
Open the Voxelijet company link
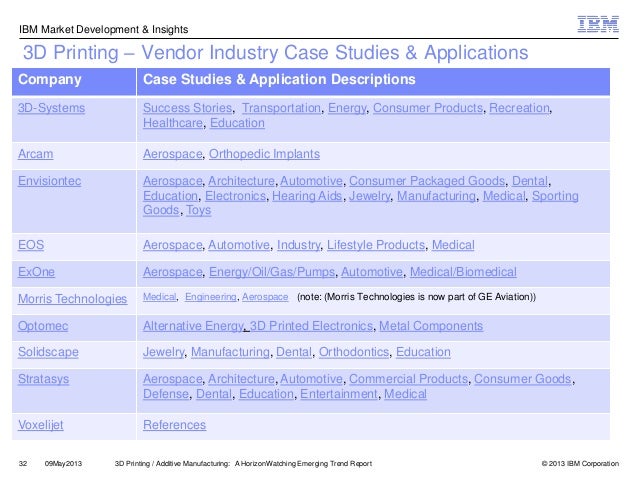coord(41,425)
